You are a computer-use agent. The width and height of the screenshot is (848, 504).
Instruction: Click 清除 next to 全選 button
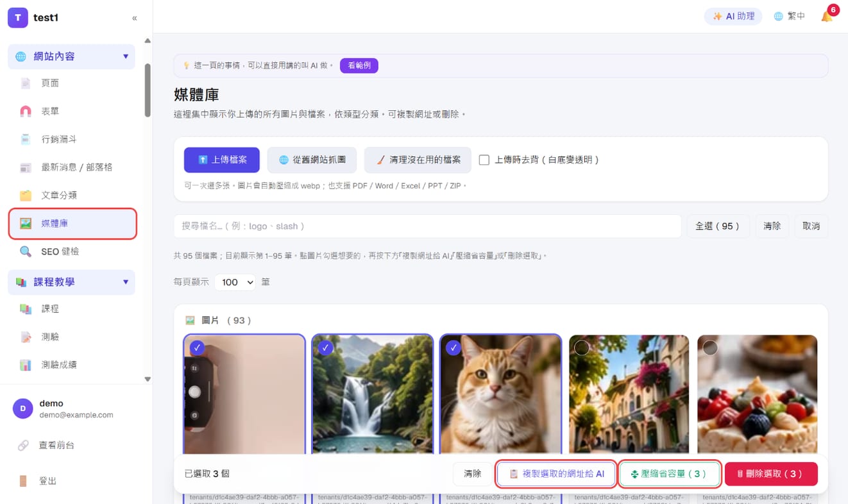pos(772,226)
